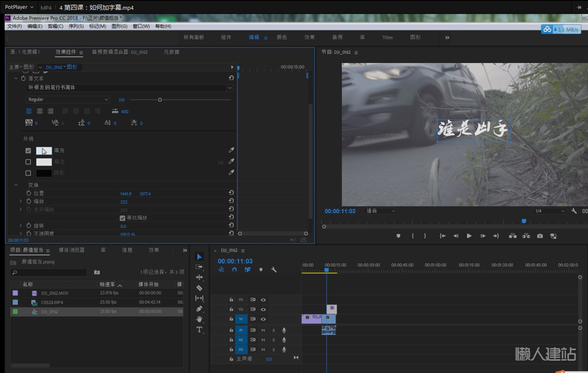Select the Hand tool
This screenshot has width=588, height=373.
click(199, 319)
